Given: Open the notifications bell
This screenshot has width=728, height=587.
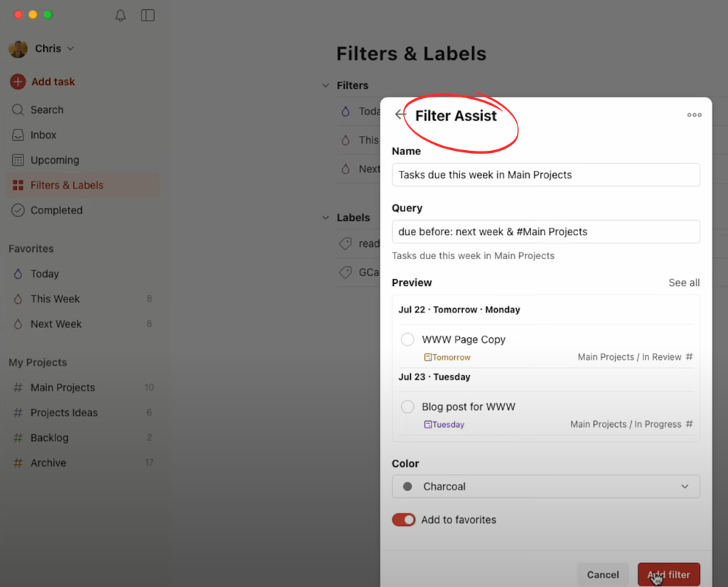Looking at the screenshot, I should tap(120, 16).
